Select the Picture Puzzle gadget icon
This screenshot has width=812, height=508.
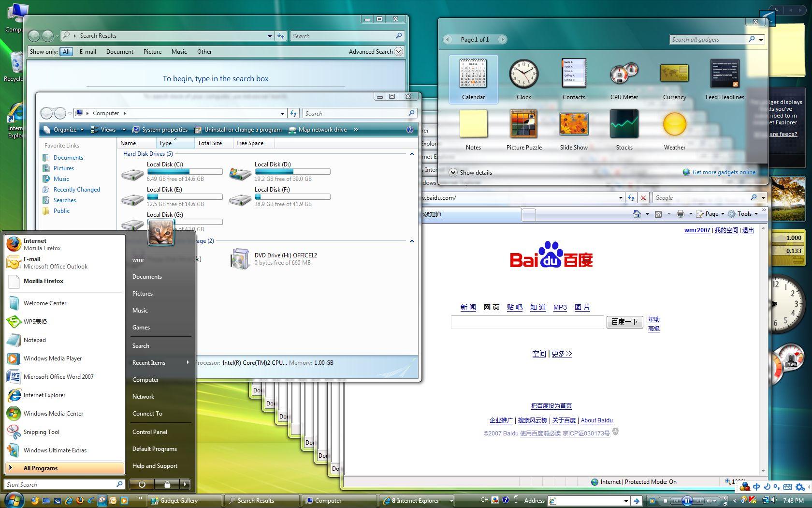click(523, 124)
